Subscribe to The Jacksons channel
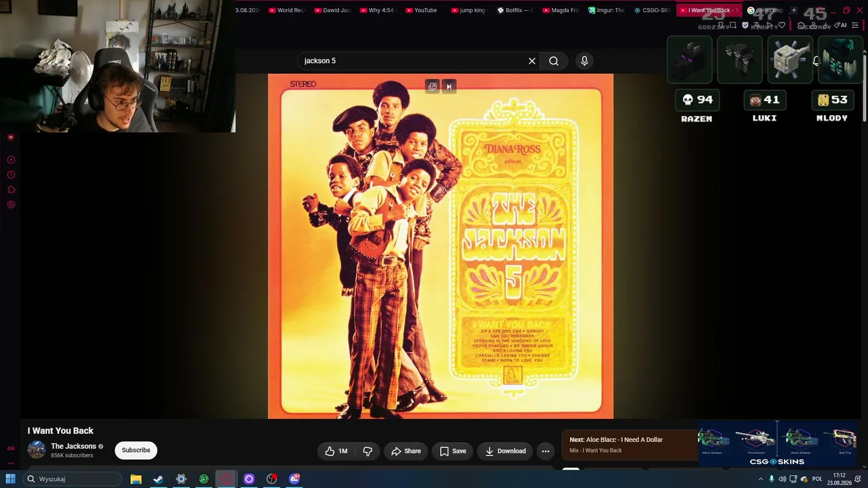The image size is (868, 488). coord(136,450)
